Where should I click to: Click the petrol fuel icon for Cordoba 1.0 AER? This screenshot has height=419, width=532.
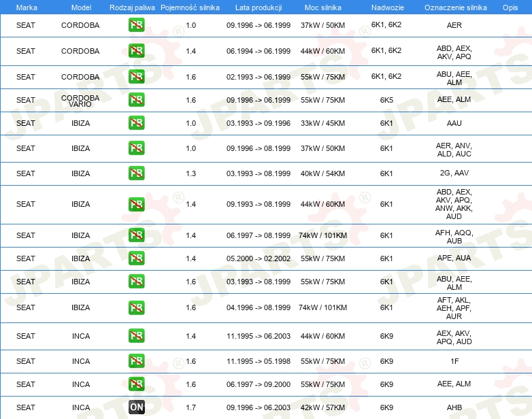[x=136, y=25]
